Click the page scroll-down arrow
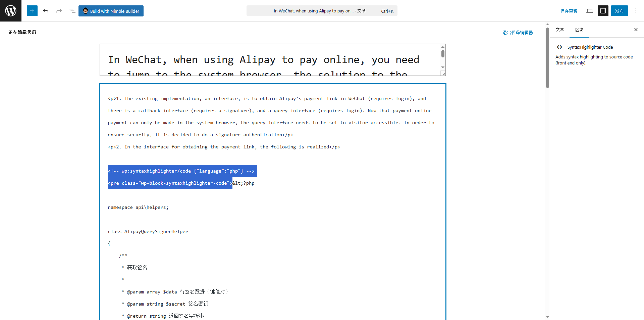This screenshot has height=320, width=644. [547, 317]
